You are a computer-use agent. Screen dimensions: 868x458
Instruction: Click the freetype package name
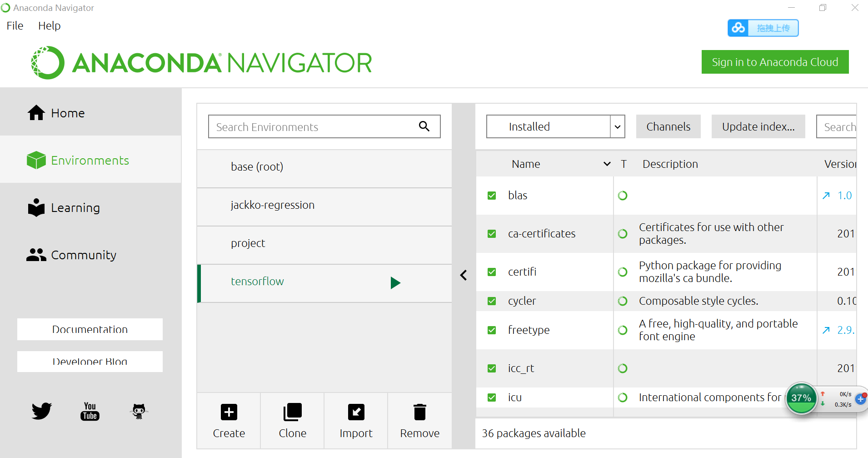(x=529, y=330)
